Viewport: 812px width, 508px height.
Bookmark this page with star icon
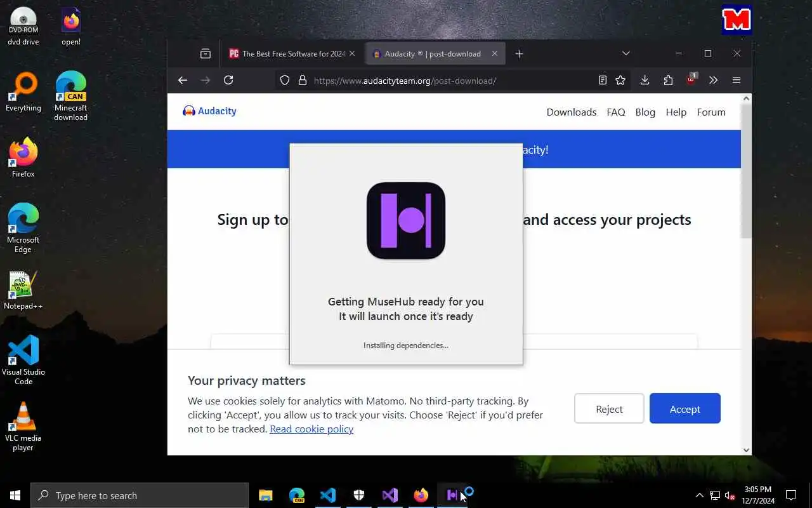pyautogui.click(x=620, y=80)
